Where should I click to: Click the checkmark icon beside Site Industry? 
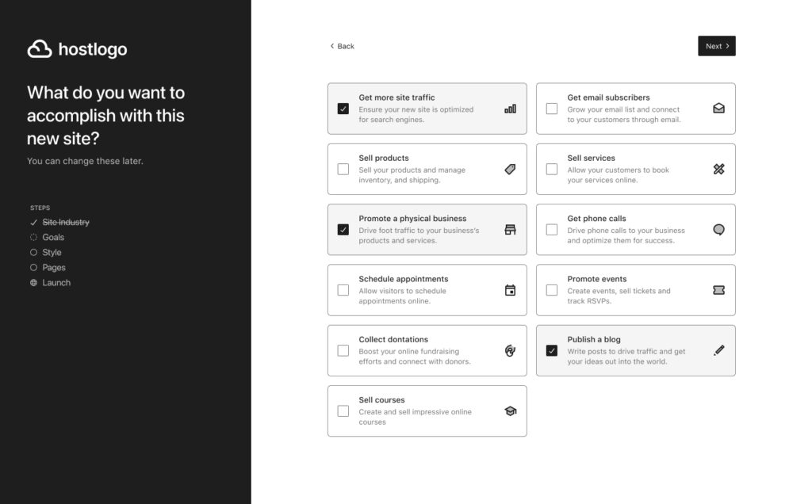pos(33,223)
